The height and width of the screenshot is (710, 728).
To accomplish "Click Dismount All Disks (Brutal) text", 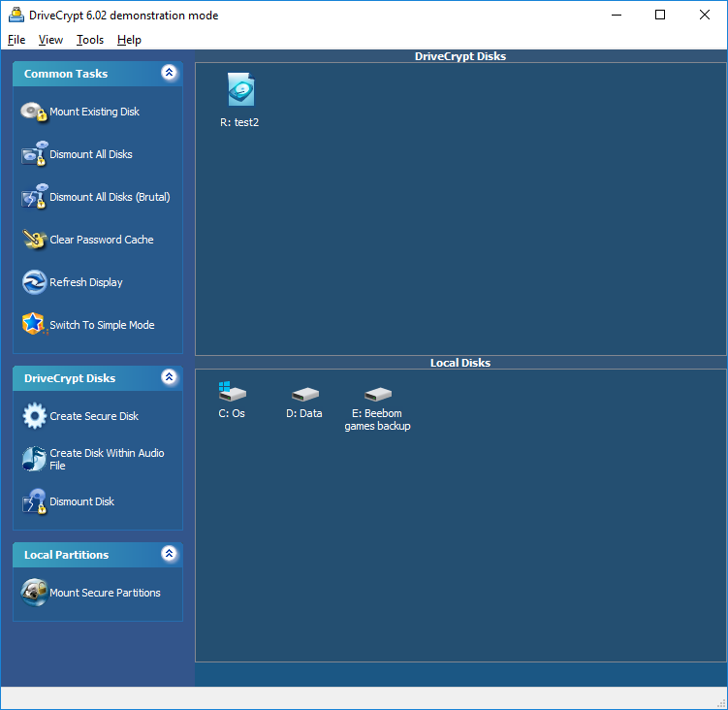I will [110, 197].
